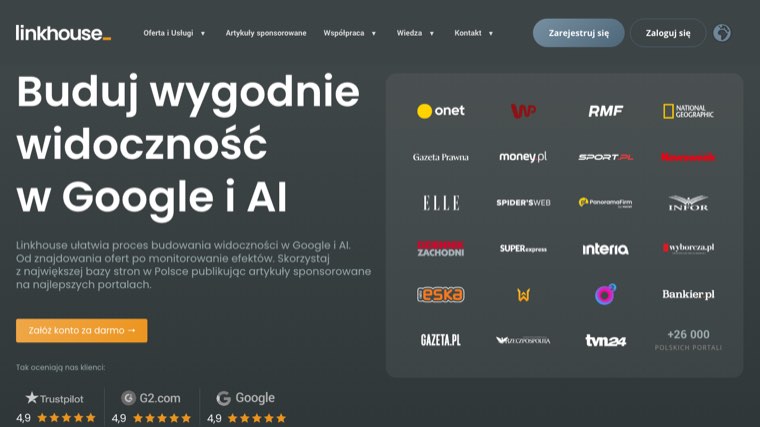Click the Zaloguj się button
The image size is (760, 427).
[668, 33]
